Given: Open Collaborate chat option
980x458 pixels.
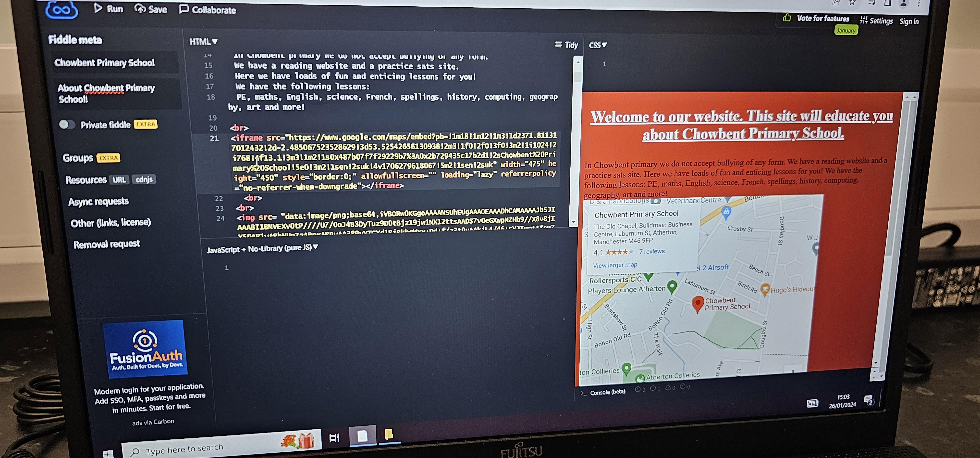Looking at the screenshot, I should (208, 10).
